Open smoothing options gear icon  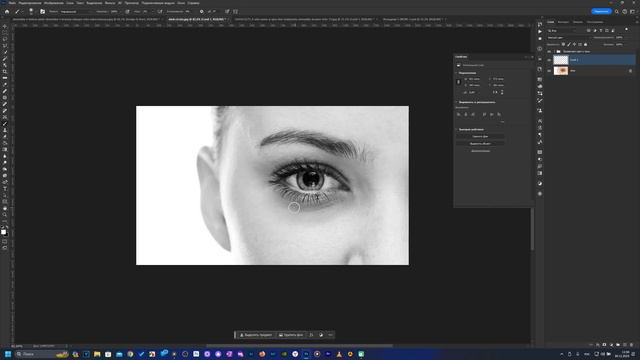point(201,11)
